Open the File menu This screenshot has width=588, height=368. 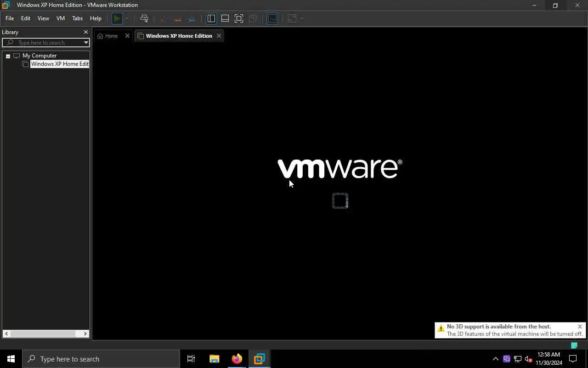(10, 18)
